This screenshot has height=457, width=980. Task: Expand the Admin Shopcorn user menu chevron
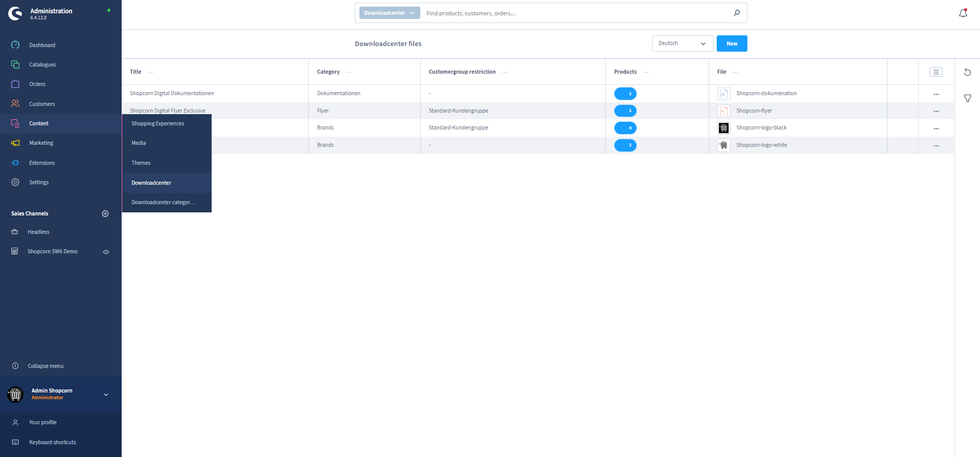(x=106, y=395)
